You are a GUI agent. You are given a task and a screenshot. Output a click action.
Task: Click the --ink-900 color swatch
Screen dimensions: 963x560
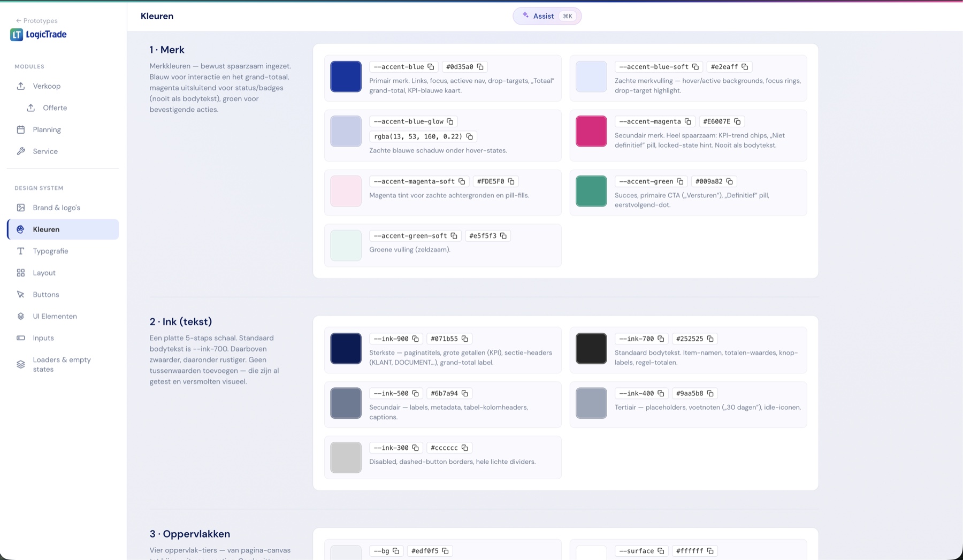point(346,348)
